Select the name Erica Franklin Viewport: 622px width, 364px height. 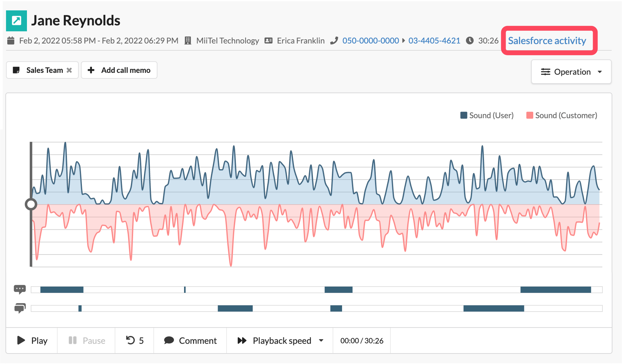coord(301,41)
